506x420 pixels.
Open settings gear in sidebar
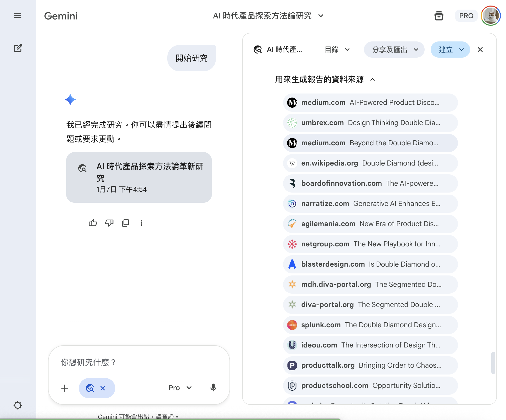click(17, 405)
